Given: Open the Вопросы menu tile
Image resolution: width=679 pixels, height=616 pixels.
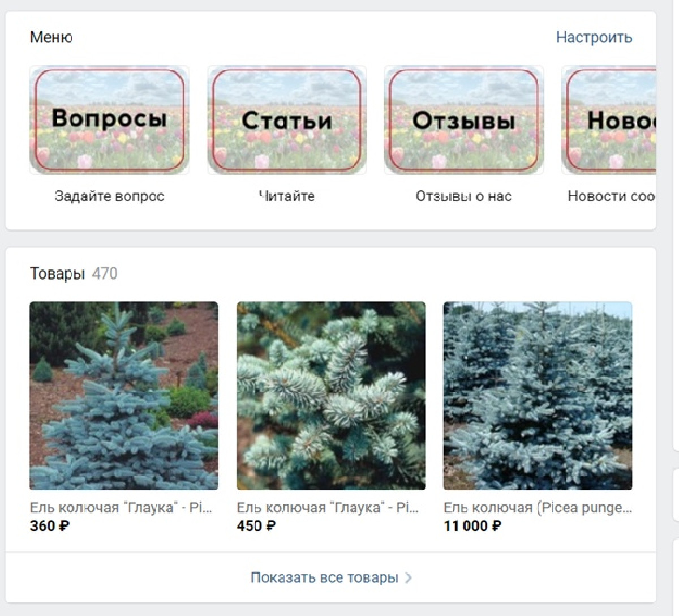Looking at the screenshot, I should pos(109,120).
